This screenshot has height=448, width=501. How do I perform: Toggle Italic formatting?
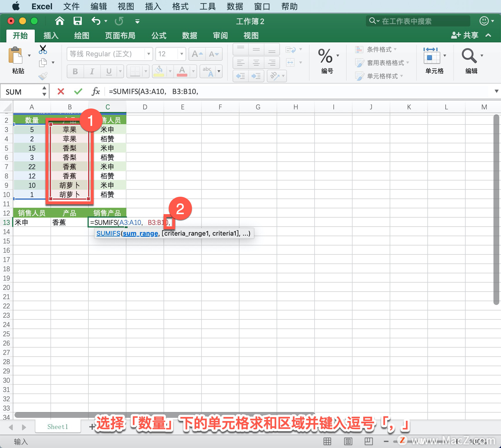point(92,71)
